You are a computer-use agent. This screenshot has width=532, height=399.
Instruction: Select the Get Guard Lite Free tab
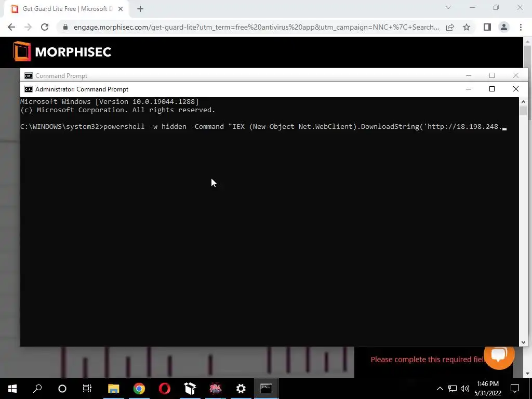[x=67, y=9]
